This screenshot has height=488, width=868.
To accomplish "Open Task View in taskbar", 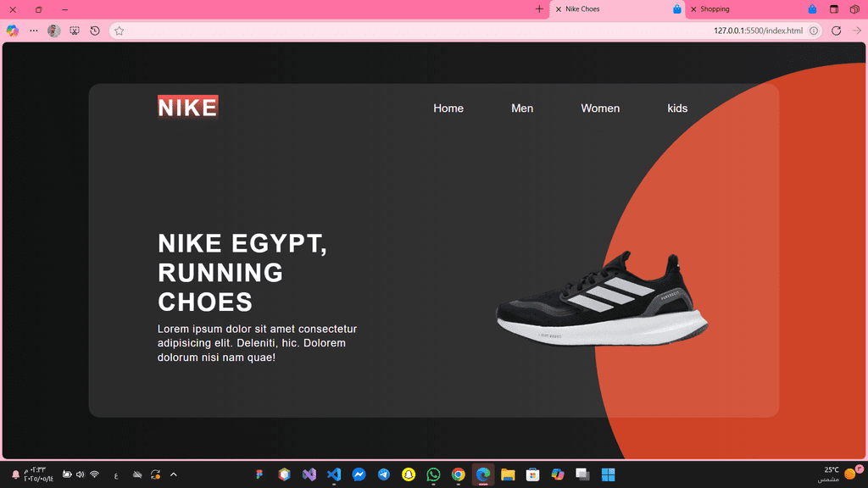I will (582, 474).
